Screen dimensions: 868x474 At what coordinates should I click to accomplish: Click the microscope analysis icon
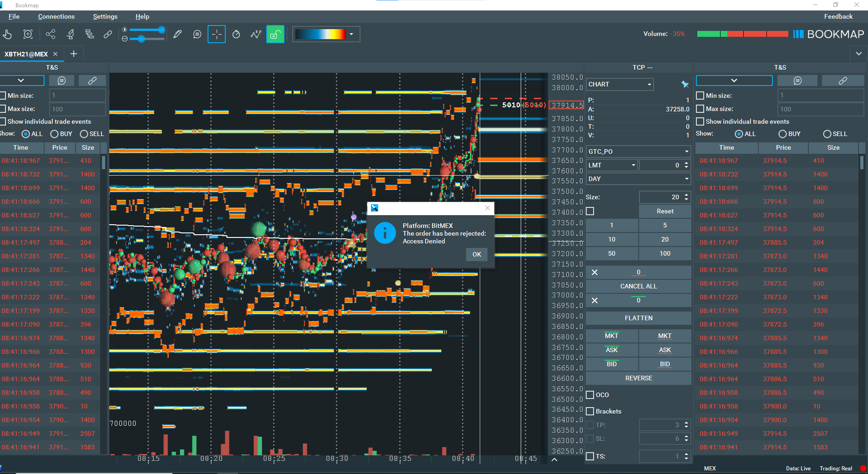click(71, 34)
